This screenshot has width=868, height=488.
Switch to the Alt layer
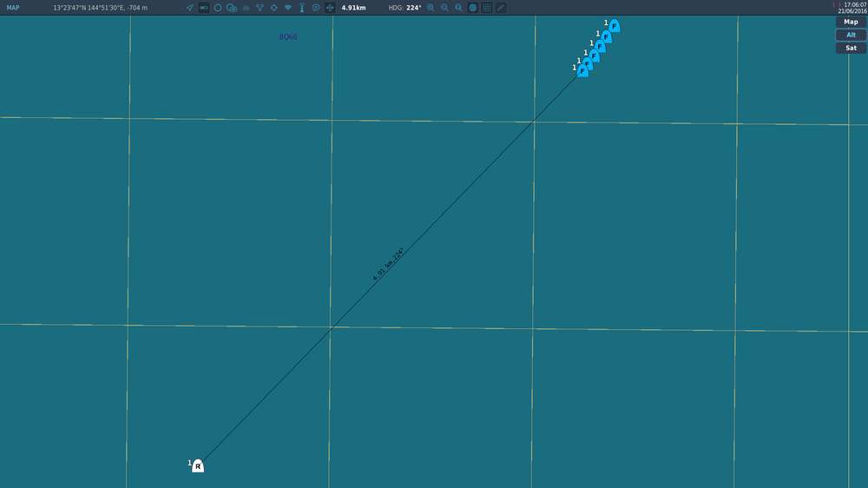(851, 35)
